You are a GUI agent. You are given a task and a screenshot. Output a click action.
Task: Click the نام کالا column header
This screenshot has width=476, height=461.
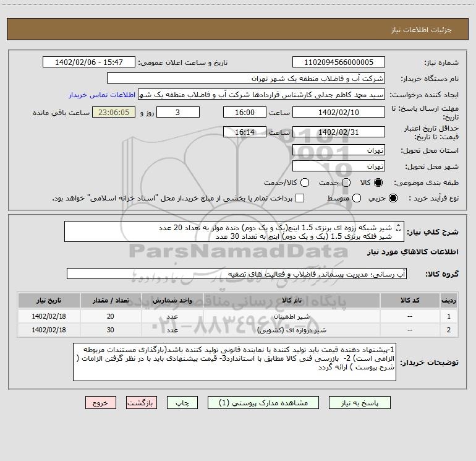pos(291,300)
